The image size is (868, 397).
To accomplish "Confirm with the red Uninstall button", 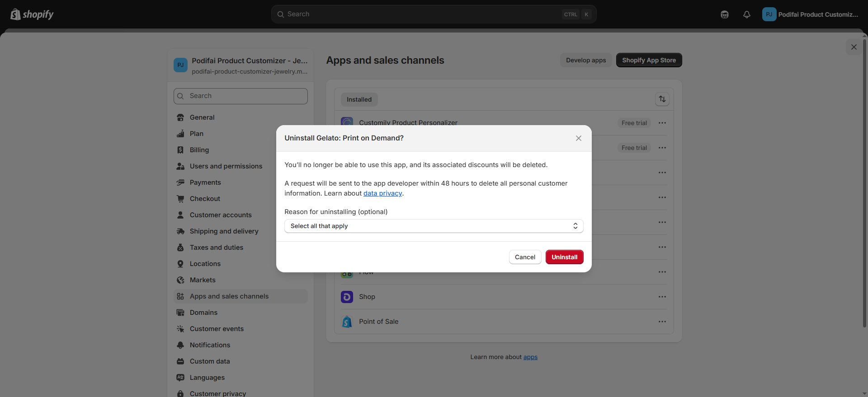I will tap(565, 257).
